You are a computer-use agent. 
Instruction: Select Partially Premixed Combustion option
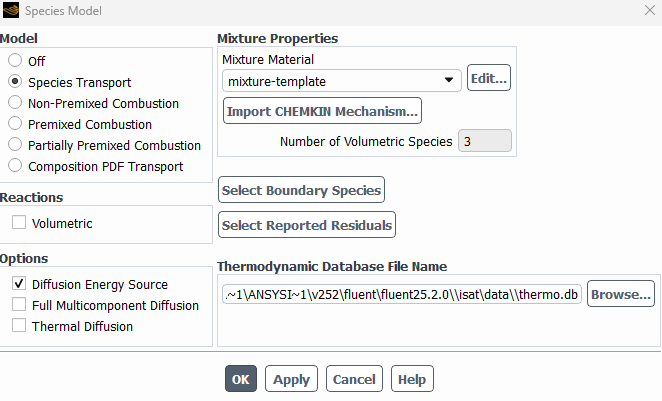pyautogui.click(x=15, y=145)
